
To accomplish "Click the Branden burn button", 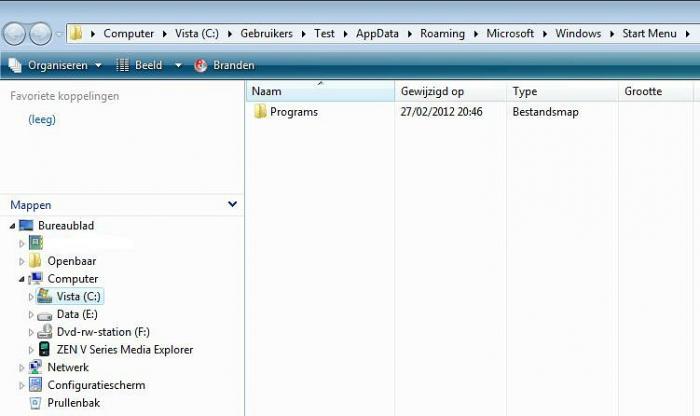I will click(x=225, y=65).
